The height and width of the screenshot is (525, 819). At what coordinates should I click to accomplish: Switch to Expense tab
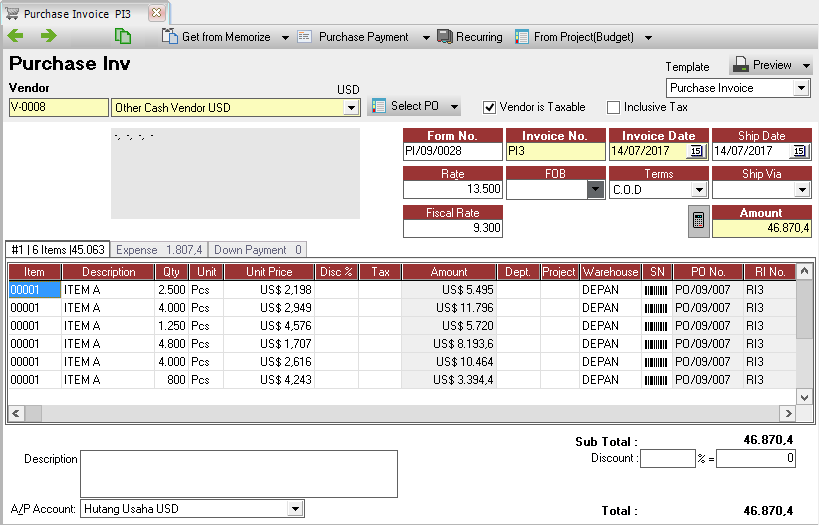(x=159, y=250)
